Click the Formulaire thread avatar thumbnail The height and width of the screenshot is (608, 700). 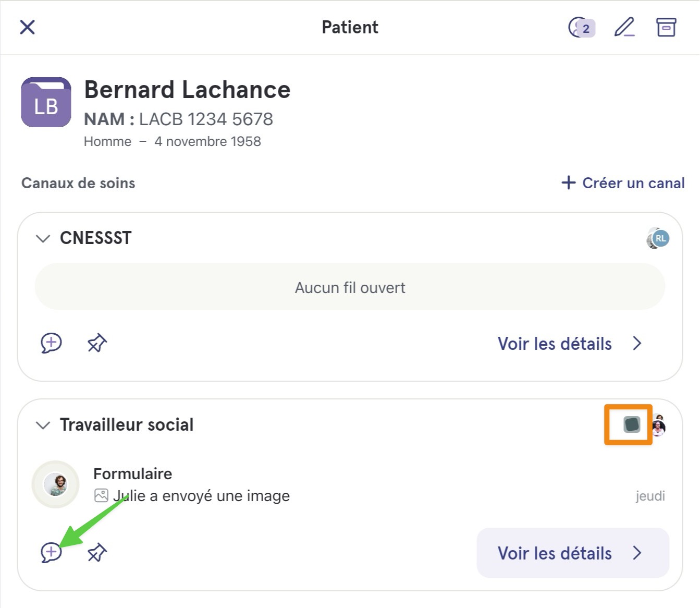pos(56,485)
